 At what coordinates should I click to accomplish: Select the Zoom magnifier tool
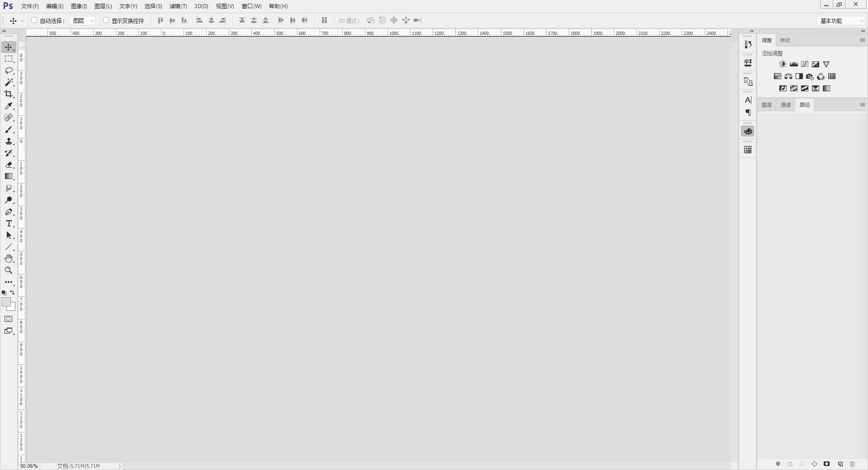click(9, 270)
